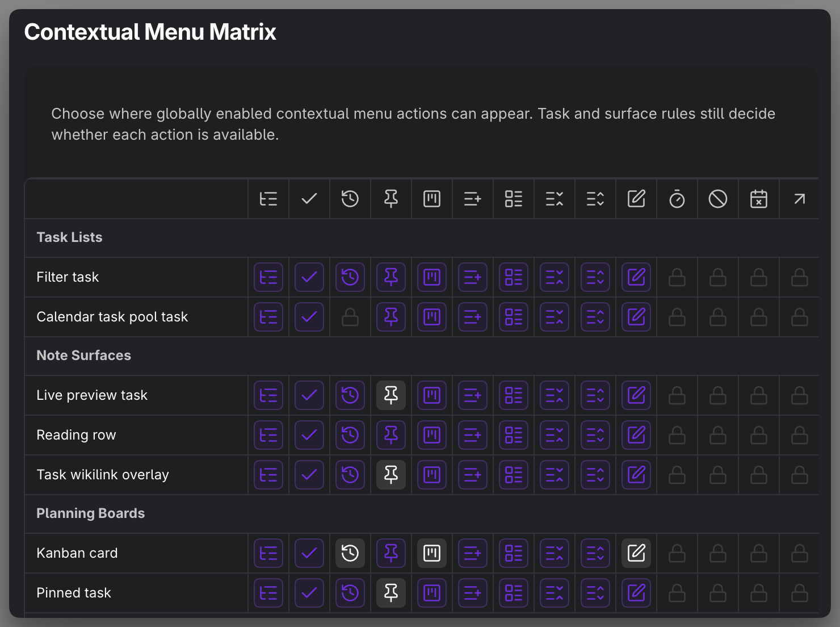Click the locked calendar-x cell for Kanban card
Screen dimensions: 840x627
759,553
